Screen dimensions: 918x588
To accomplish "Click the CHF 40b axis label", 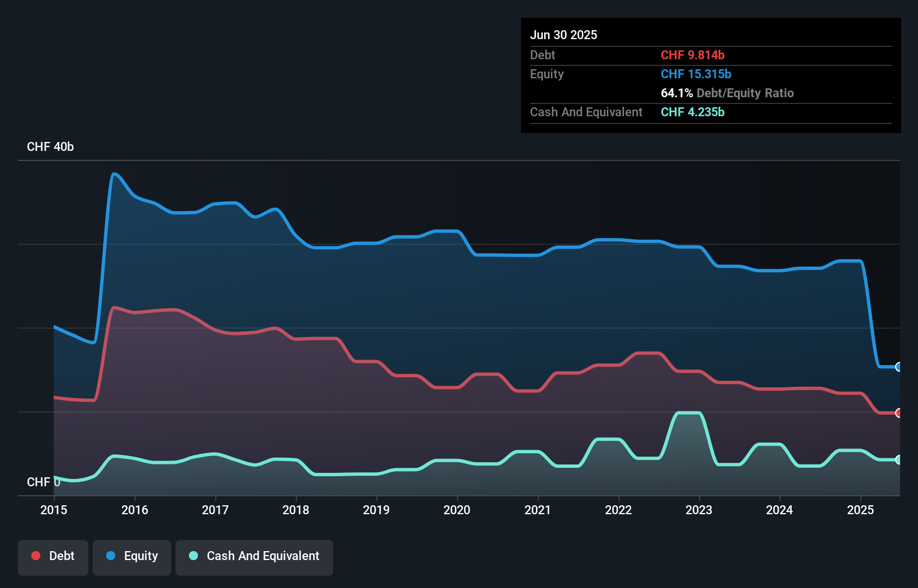I will click(50, 146).
